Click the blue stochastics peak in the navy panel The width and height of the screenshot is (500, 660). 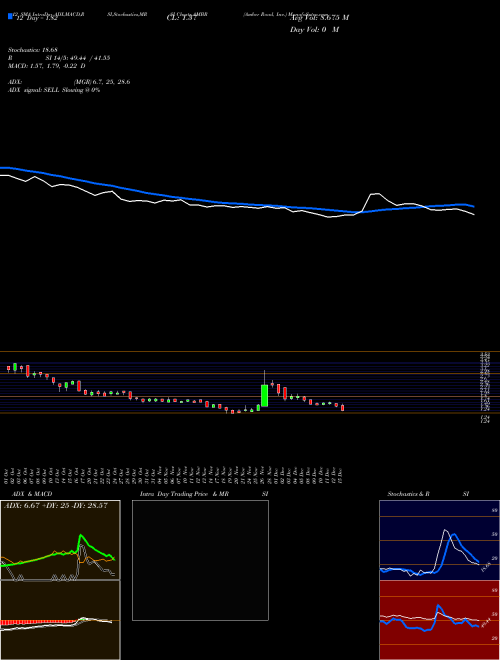click(x=454, y=536)
